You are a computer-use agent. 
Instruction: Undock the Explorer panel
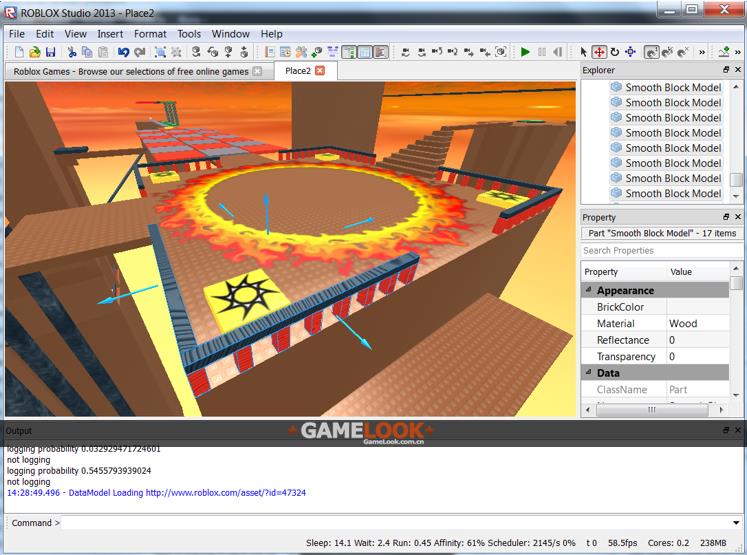pyautogui.click(x=726, y=70)
